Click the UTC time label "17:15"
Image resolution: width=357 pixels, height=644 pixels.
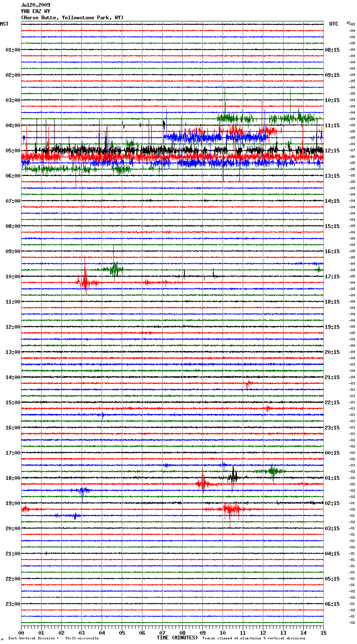pyautogui.click(x=332, y=277)
